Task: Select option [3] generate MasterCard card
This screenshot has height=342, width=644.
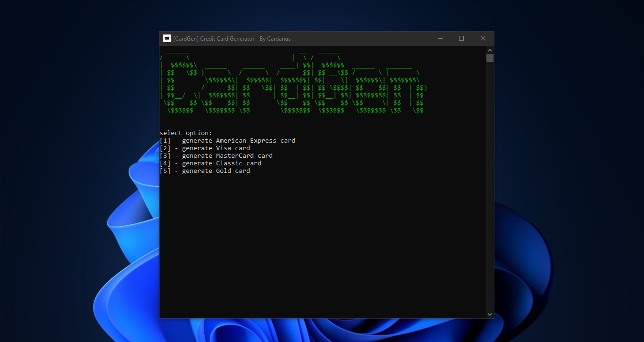Action: point(216,155)
